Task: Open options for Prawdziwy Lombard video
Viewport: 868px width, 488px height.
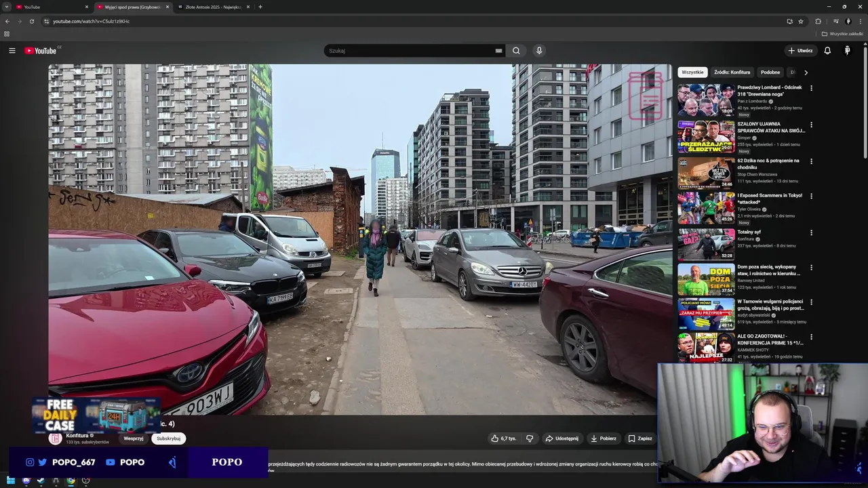Action: 811,88
